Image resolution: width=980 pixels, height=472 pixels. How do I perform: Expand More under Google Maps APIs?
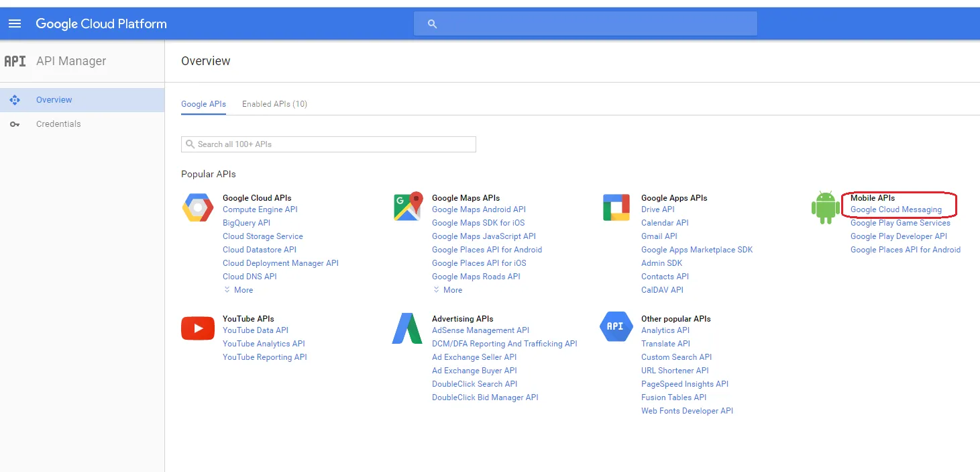point(448,290)
